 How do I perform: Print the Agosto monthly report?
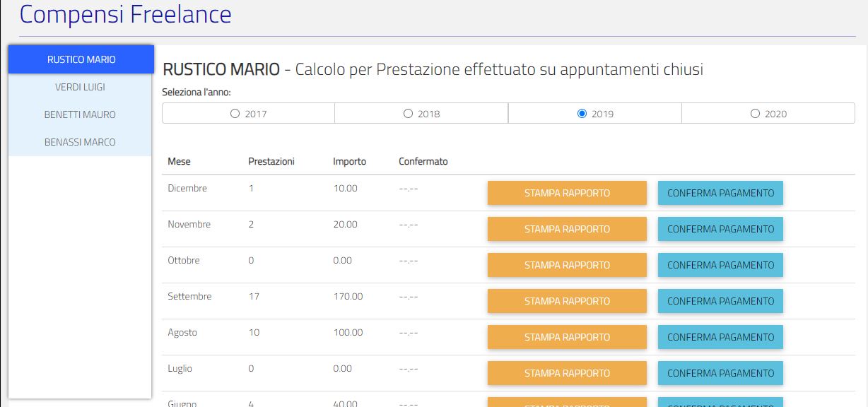[566, 336]
